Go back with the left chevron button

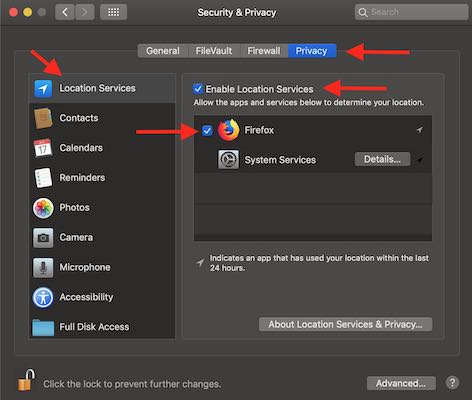coord(65,12)
